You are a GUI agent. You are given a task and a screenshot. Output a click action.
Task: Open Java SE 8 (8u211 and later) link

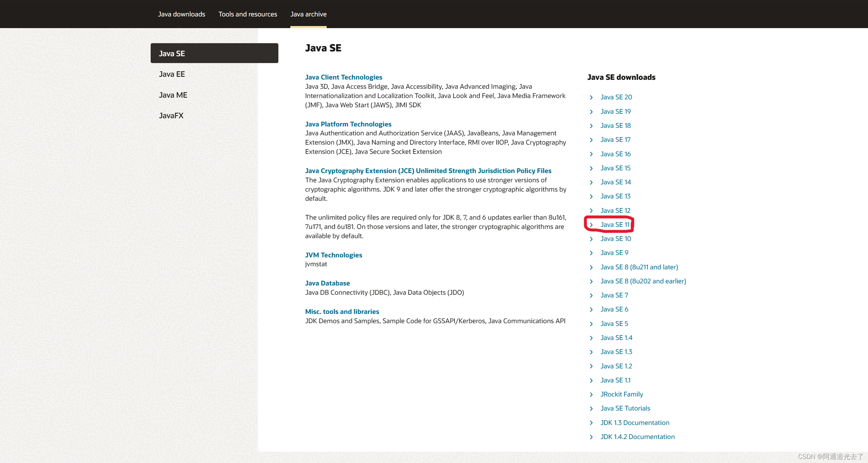[639, 267]
